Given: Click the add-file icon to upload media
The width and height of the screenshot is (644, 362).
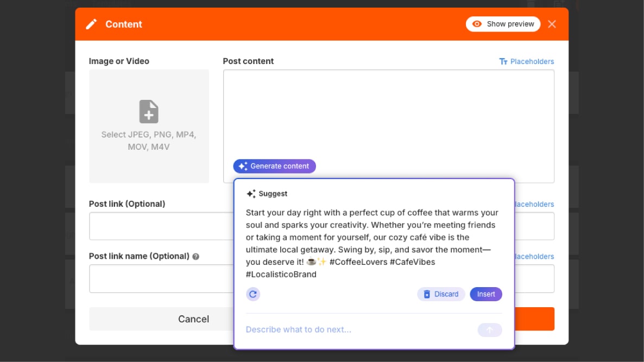Looking at the screenshot, I should coord(149,112).
